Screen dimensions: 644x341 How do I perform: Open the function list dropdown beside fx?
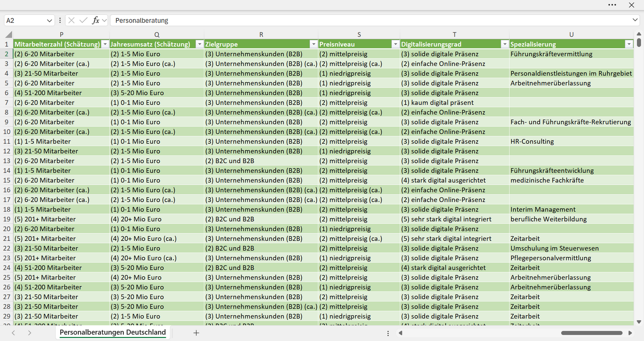[x=104, y=20]
